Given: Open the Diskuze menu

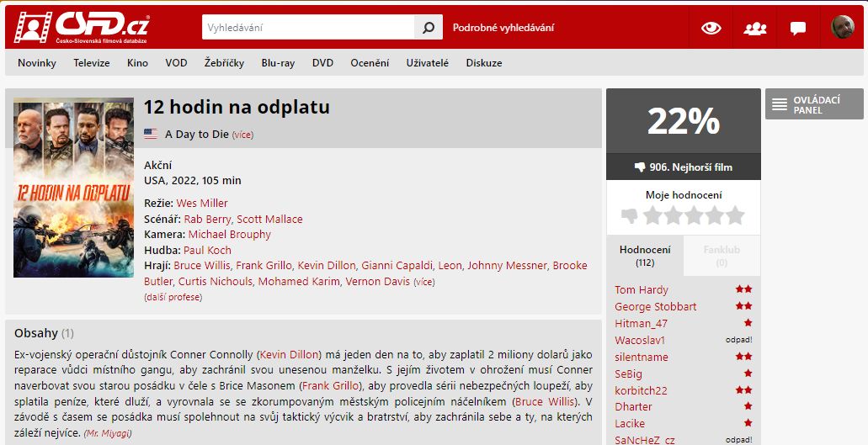Looking at the screenshot, I should click(484, 63).
